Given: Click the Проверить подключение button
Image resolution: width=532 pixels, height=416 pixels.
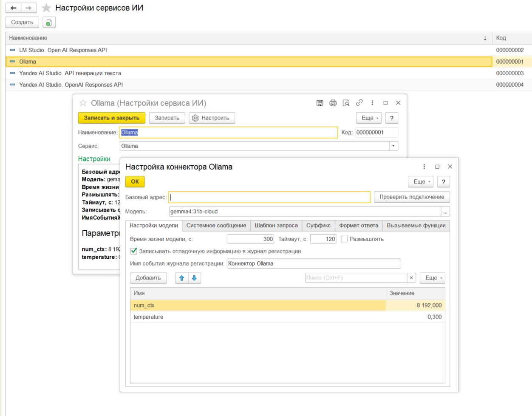Looking at the screenshot, I should point(412,197).
